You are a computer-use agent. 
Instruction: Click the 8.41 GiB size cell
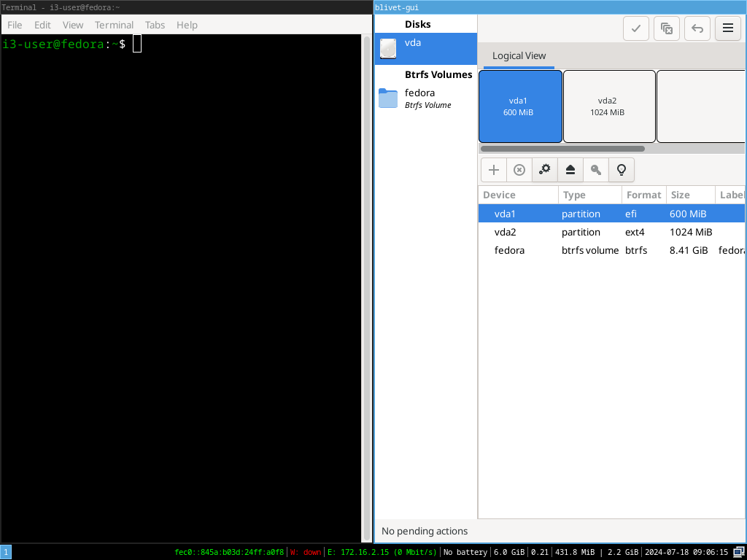[689, 250]
